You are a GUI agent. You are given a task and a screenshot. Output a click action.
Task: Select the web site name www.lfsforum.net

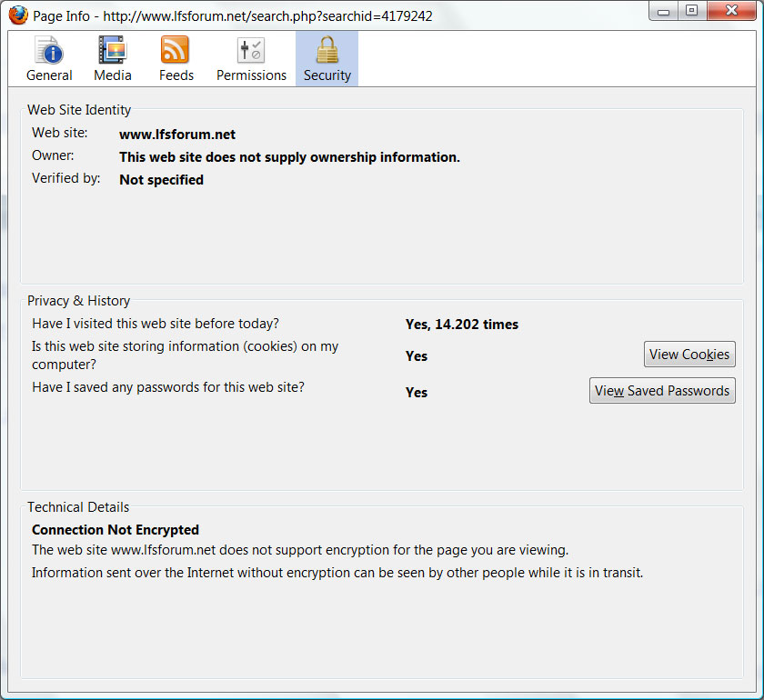click(x=177, y=135)
